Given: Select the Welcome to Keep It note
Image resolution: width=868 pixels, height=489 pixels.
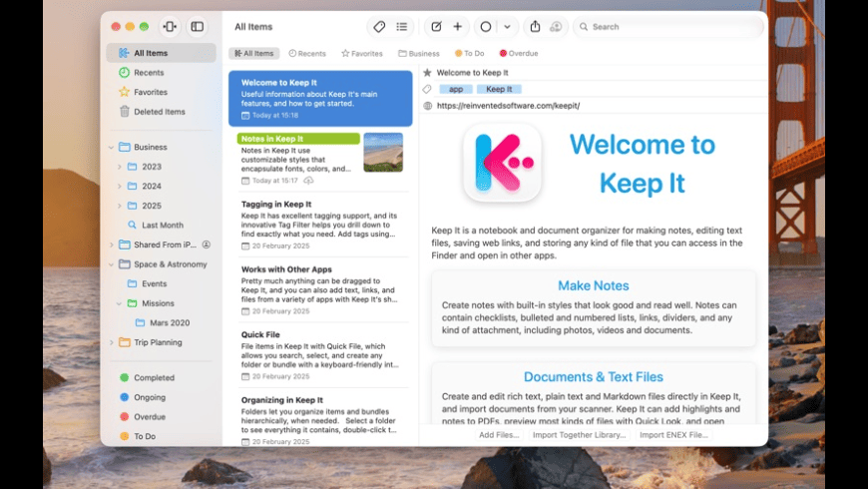Looking at the screenshot, I should [x=320, y=99].
